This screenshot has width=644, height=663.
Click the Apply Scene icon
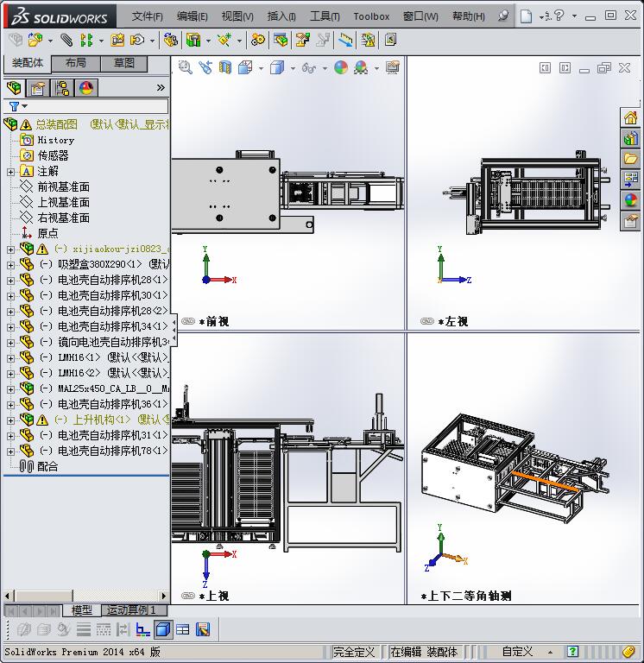tap(361, 67)
